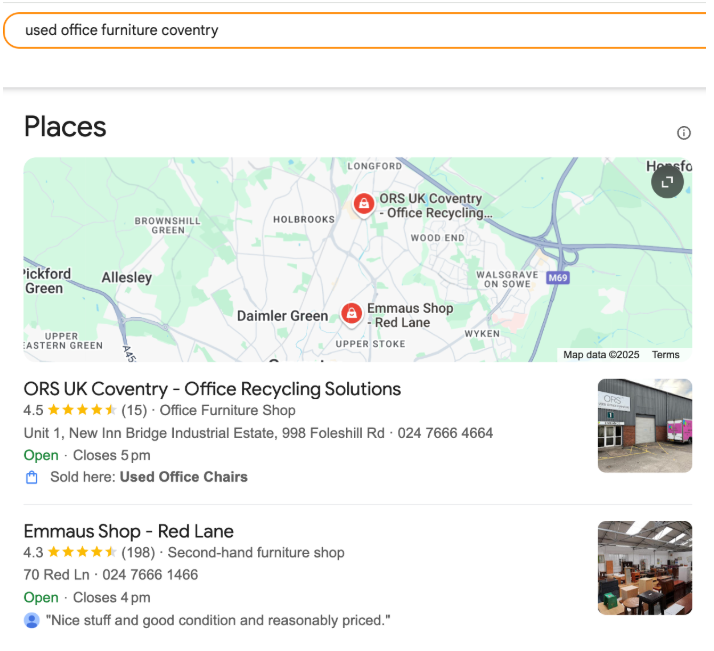714x651 pixels.
Task: Click the '(15)' review count
Action: pyautogui.click(x=134, y=410)
